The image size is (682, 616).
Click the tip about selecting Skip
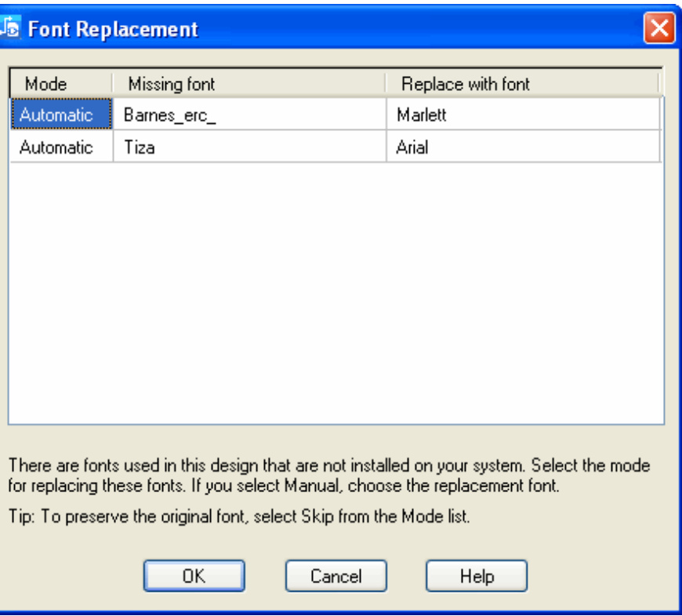point(239,518)
